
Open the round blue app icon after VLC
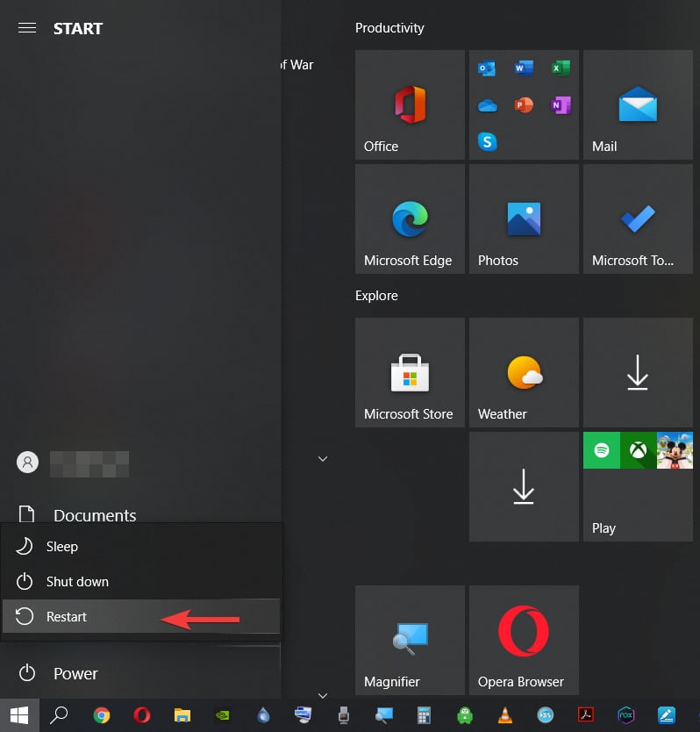pos(545,715)
